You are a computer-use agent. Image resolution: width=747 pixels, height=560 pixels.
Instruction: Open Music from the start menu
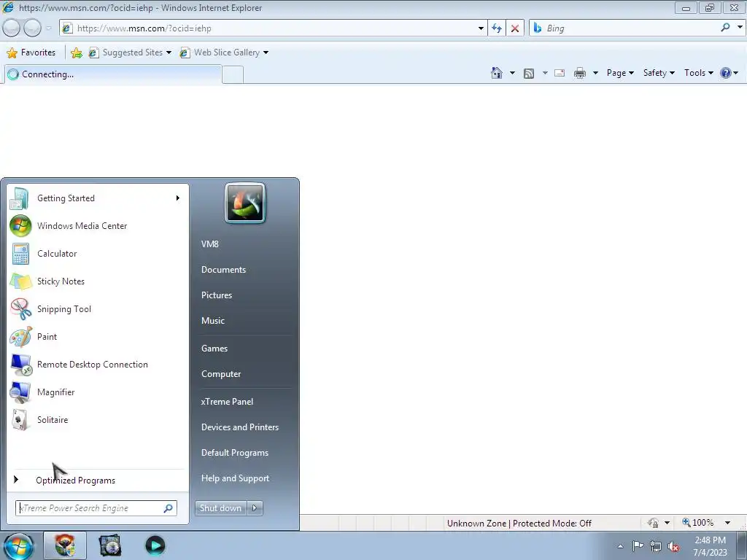pos(212,321)
